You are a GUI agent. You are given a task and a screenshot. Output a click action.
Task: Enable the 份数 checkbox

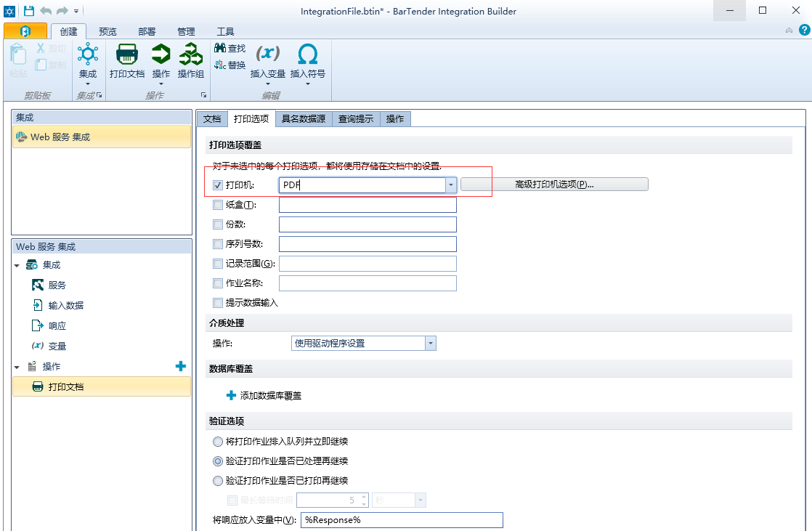[218, 225]
